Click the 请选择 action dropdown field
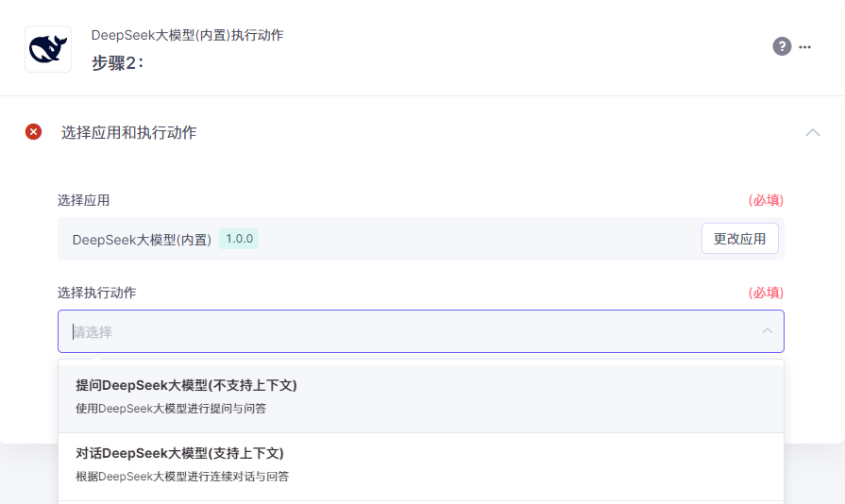The width and height of the screenshot is (845, 504). 421,331
